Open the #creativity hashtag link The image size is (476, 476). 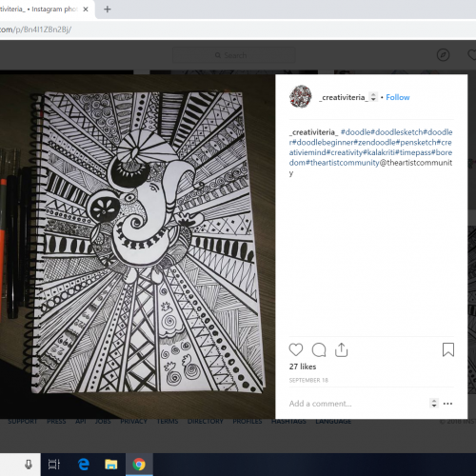tap(345, 152)
